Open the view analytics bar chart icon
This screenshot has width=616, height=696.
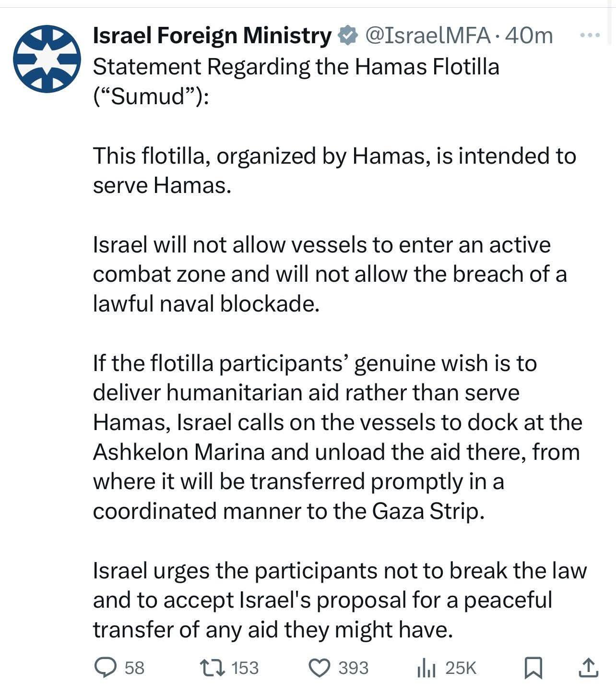click(426, 668)
